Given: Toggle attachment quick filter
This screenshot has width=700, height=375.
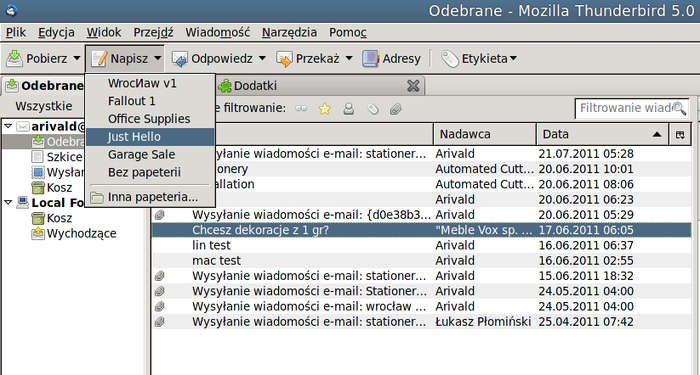Looking at the screenshot, I should 396,108.
